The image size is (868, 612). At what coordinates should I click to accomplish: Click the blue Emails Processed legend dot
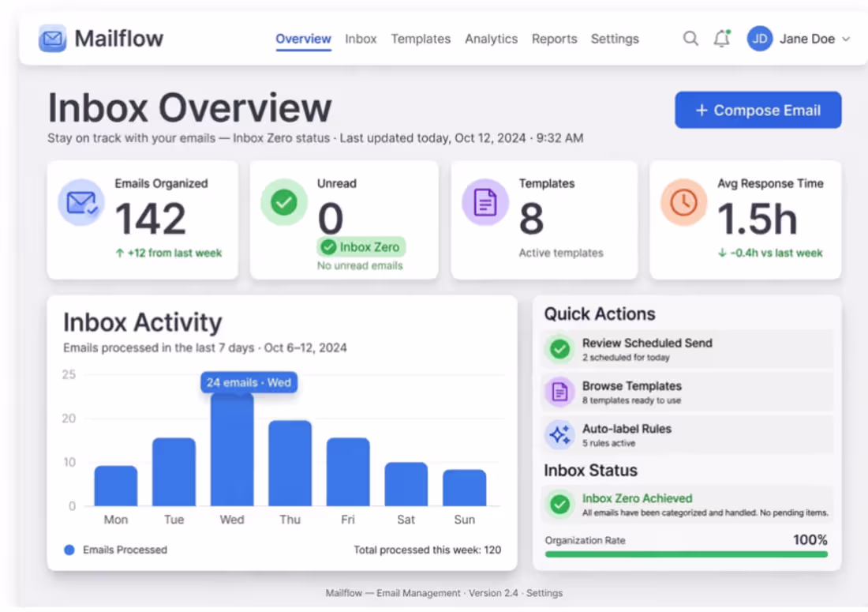coord(69,550)
